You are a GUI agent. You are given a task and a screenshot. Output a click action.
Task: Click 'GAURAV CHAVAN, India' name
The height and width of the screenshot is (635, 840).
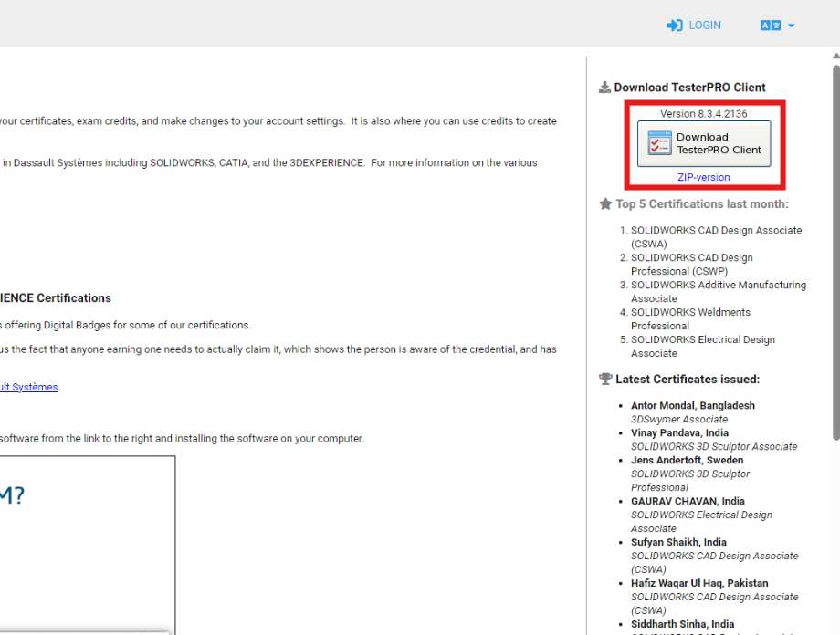[x=688, y=501]
